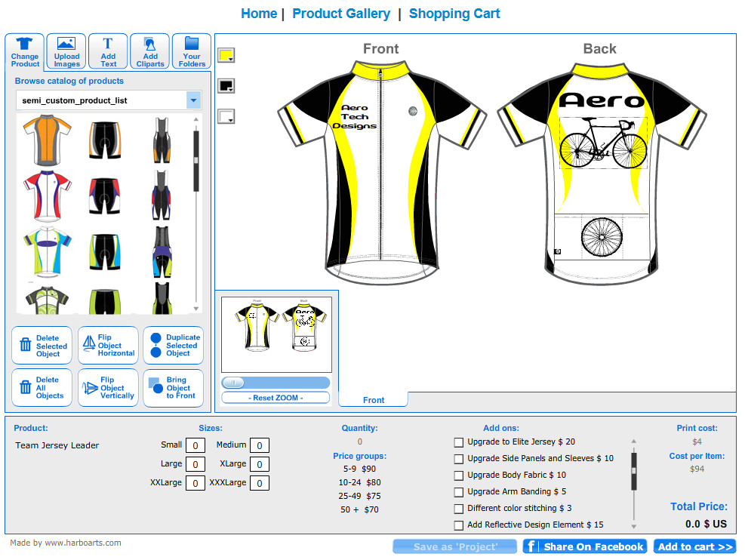Select the bicycle wheel clipart on back pocket
745x560 pixels.
click(x=602, y=237)
